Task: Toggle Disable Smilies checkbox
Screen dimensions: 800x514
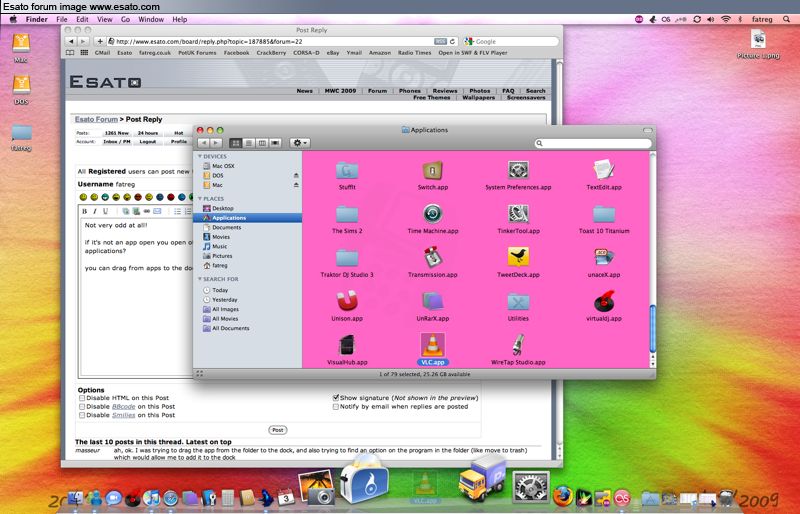Action: pyautogui.click(x=82, y=415)
